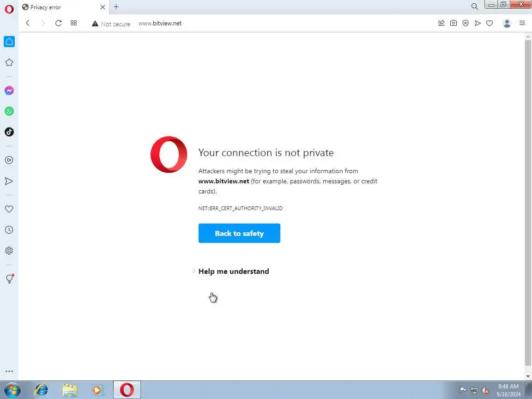Open the tab search magnifier

(x=474, y=6)
